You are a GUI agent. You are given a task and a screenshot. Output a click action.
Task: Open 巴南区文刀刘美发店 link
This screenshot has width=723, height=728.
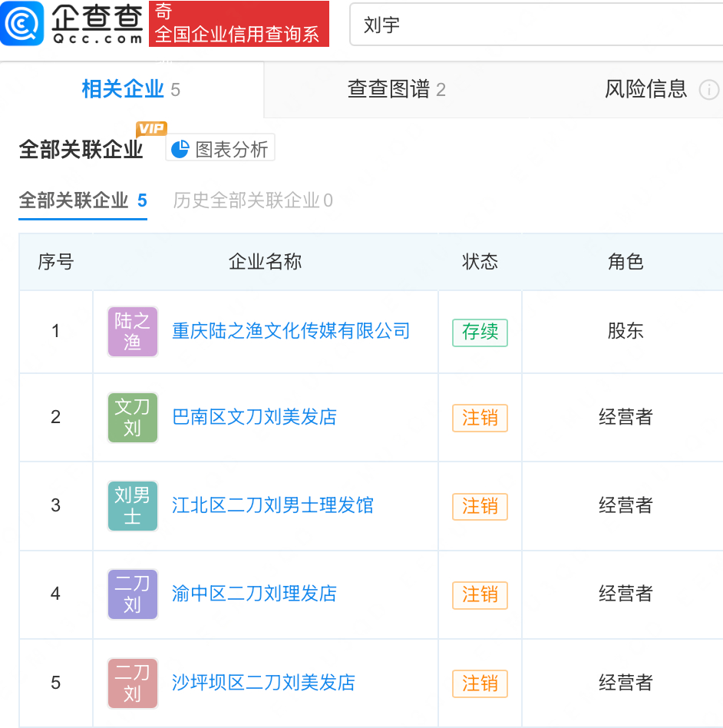click(x=254, y=417)
